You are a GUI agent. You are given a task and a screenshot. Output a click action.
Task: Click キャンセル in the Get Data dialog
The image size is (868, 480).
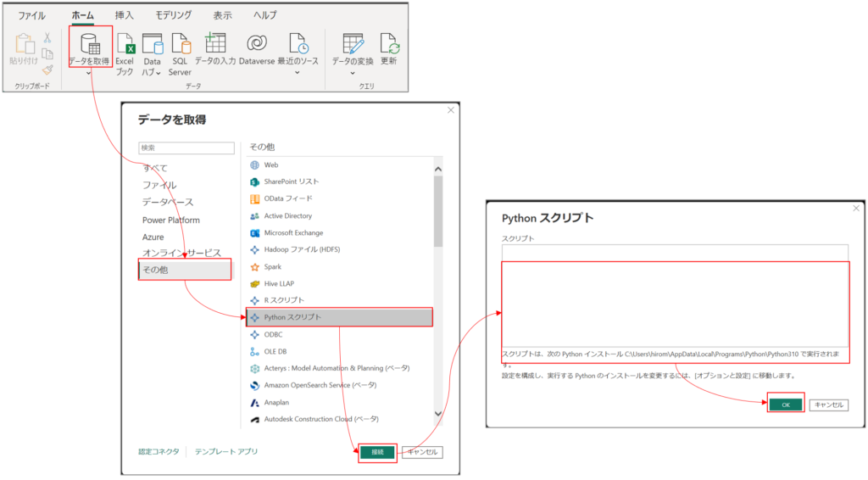[422, 452]
